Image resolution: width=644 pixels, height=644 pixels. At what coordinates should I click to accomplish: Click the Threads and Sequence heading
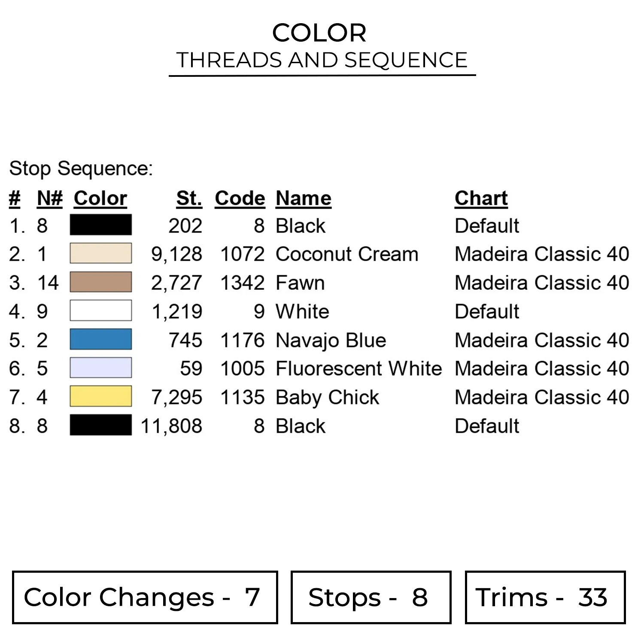point(322,60)
